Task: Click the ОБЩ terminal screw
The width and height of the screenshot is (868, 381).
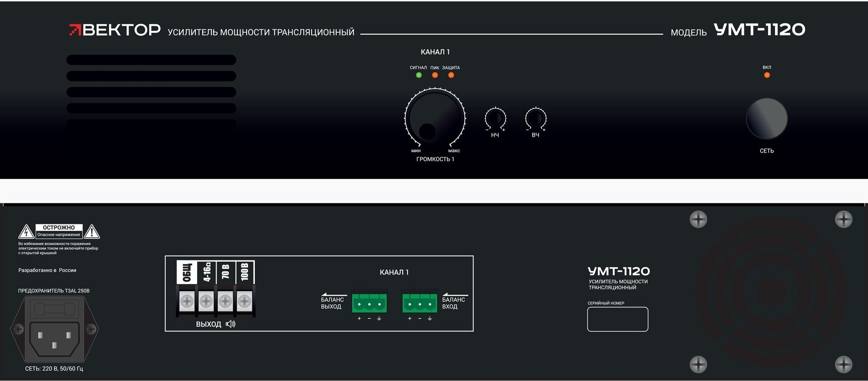Action: click(187, 301)
